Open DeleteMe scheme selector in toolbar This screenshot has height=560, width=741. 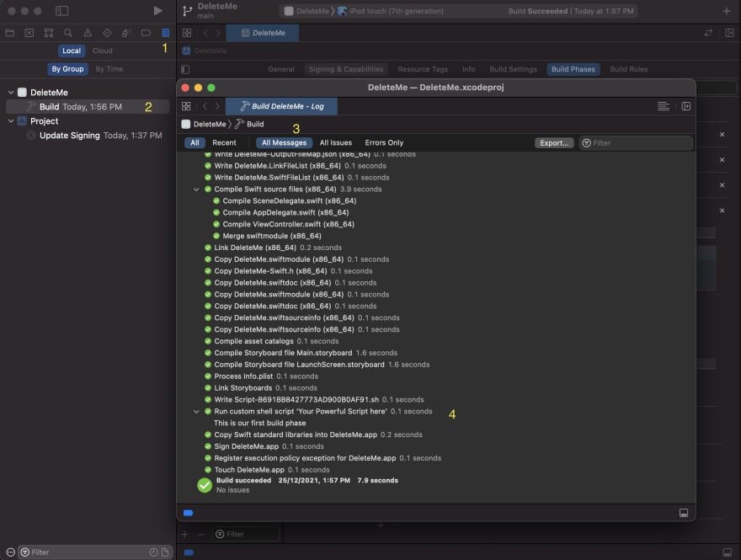(x=307, y=11)
